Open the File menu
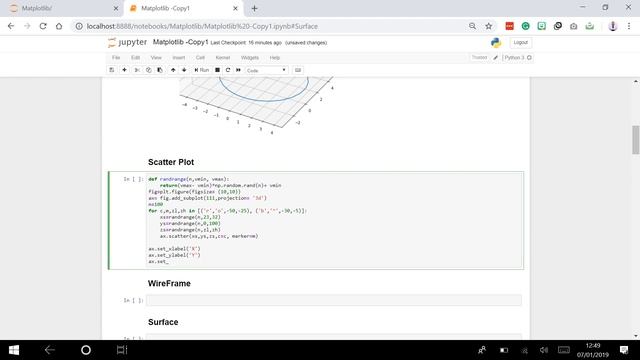The height and width of the screenshot is (360, 640). click(116, 58)
